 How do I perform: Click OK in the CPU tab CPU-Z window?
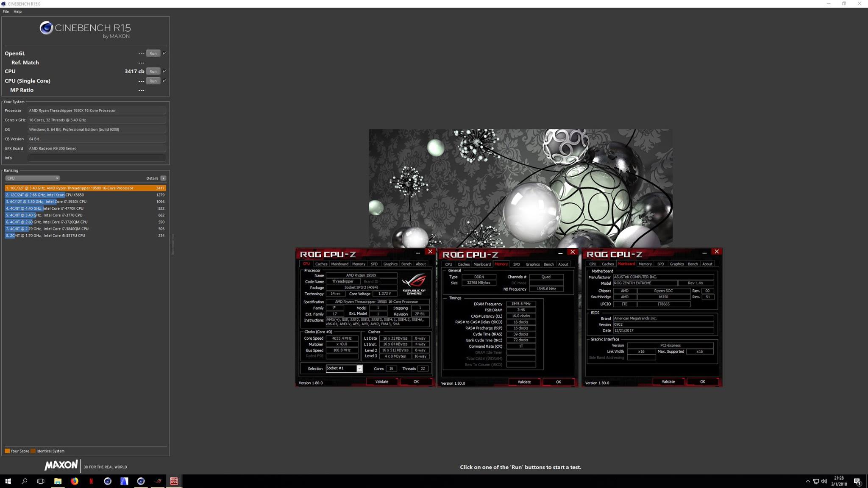(416, 382)
